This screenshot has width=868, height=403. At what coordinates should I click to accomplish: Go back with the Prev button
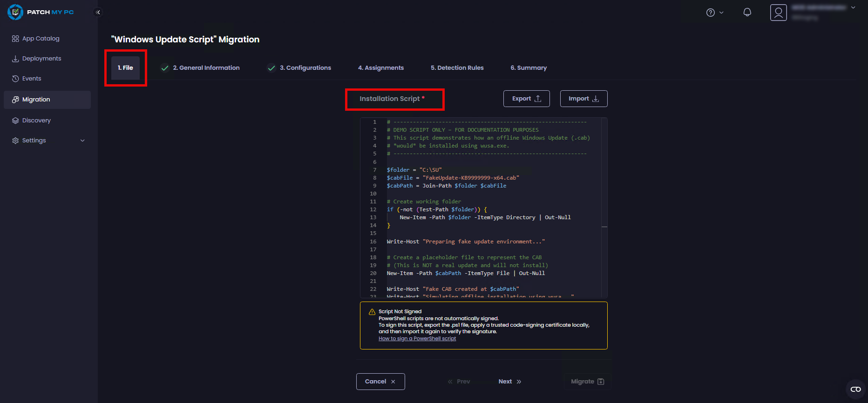[x=459, y=382]
